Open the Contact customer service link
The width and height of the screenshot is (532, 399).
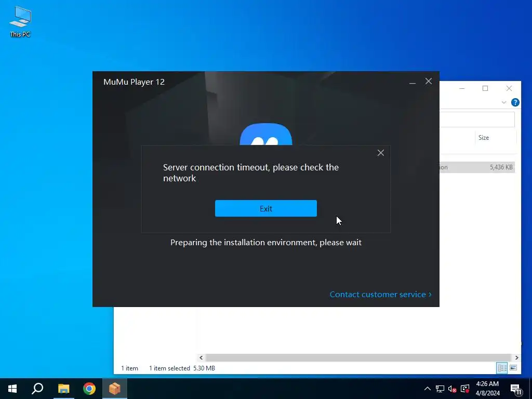click(380, 294)
